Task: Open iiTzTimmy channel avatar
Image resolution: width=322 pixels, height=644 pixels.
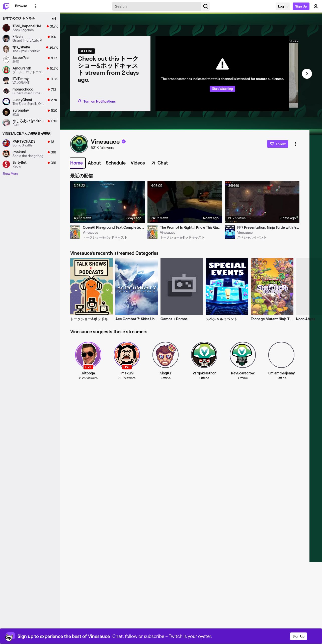Action: pos(6,80)
